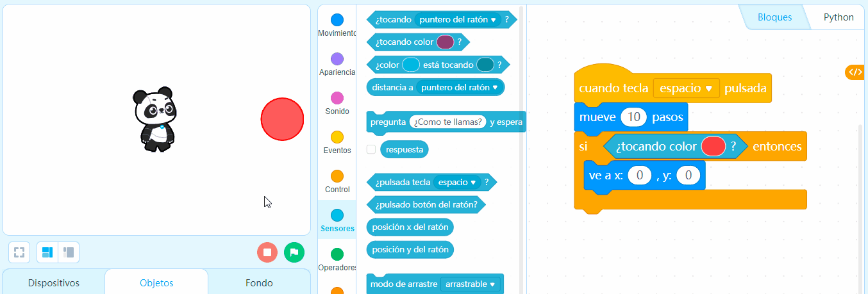Viewport: 868px width, 294px height.
Task: Open the Movimiento block category
Action: point(337,26)
